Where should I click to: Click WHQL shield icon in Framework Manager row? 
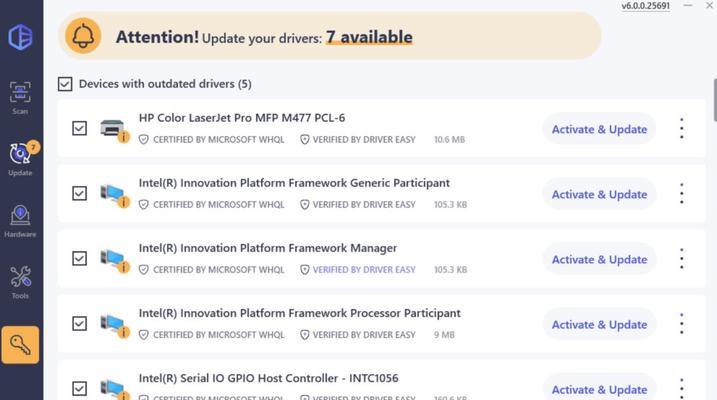[x=144, y=270]
